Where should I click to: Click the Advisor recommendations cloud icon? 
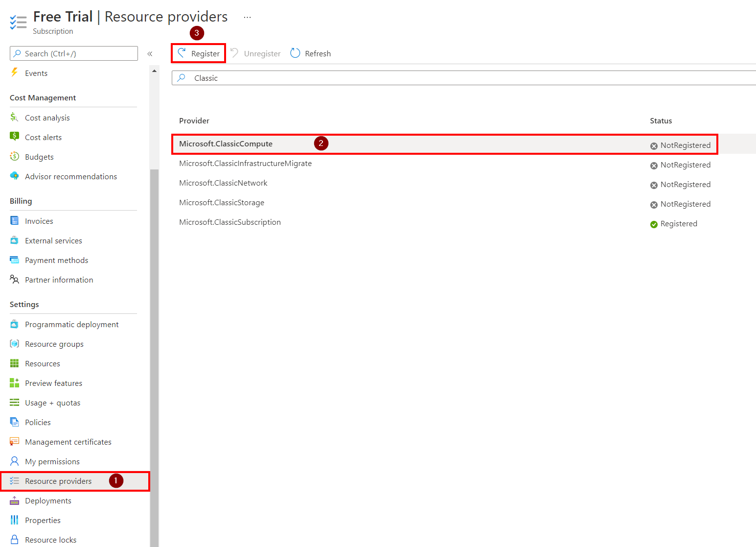[x=14, y=176]
